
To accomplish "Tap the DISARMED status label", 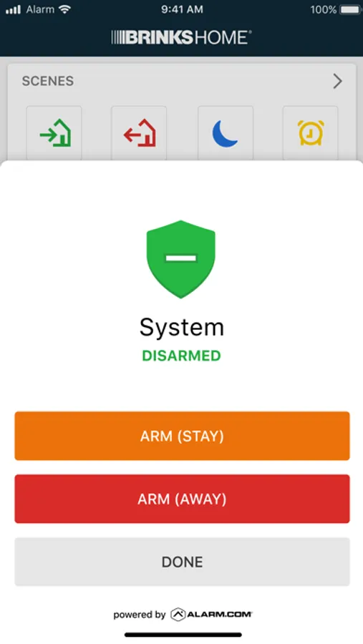I will pyautogui.click(x=181, y=356).
